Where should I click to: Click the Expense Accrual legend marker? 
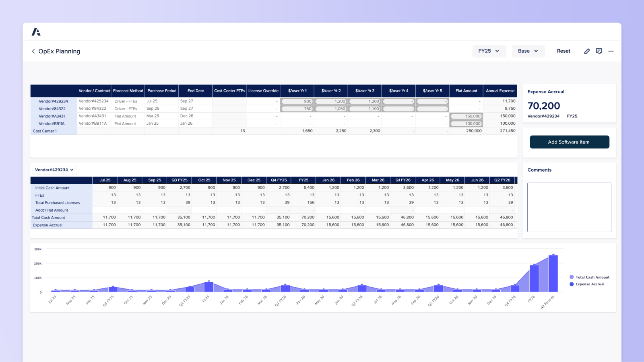(x=572, y=284)
